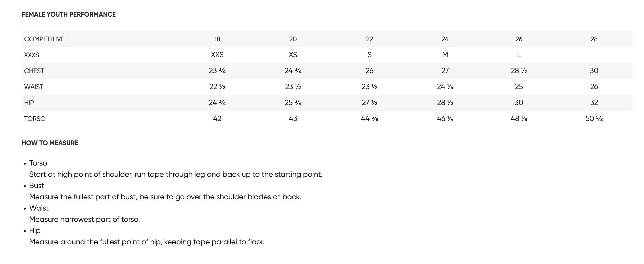
Task: Click the How To Measure heading
Action: [x=50, y=143]
